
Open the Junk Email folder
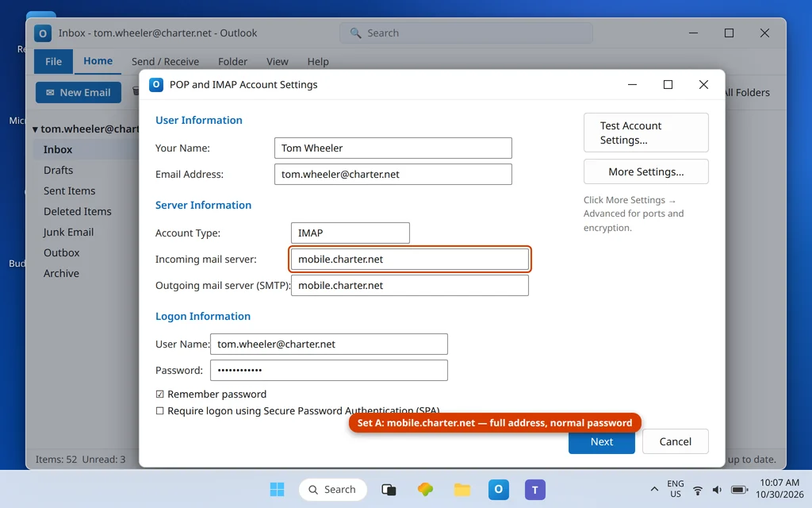(86, 233)
